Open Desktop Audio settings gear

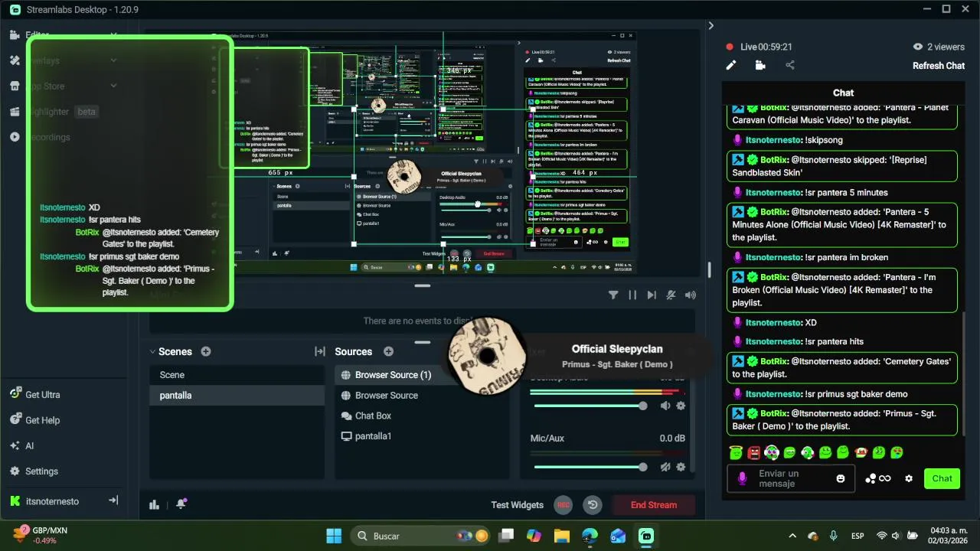681,406
